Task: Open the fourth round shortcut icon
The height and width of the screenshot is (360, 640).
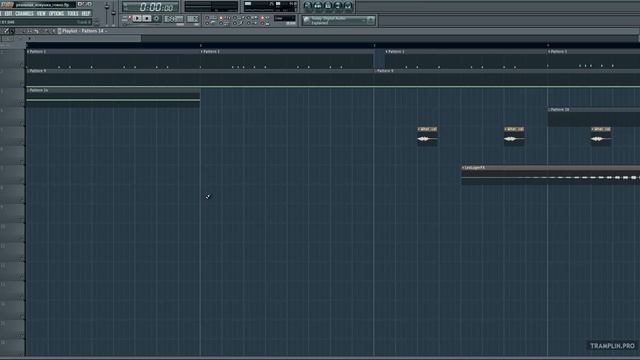Action: click(338, 5)
